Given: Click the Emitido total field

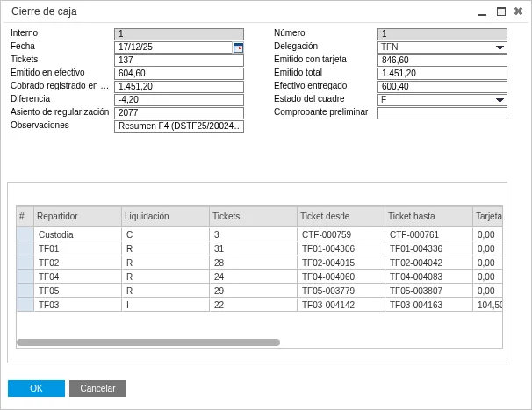Looking at the screenshot, I should tap(442, 74).
